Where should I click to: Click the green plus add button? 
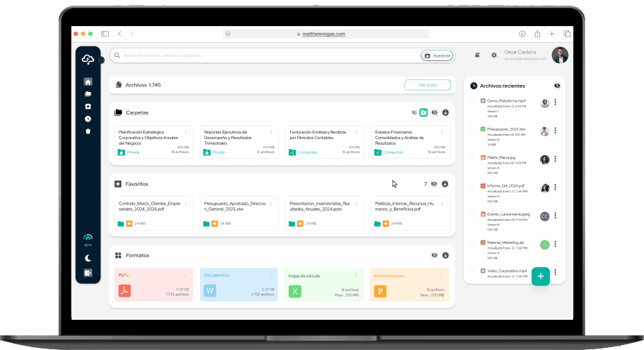[541, 276]
